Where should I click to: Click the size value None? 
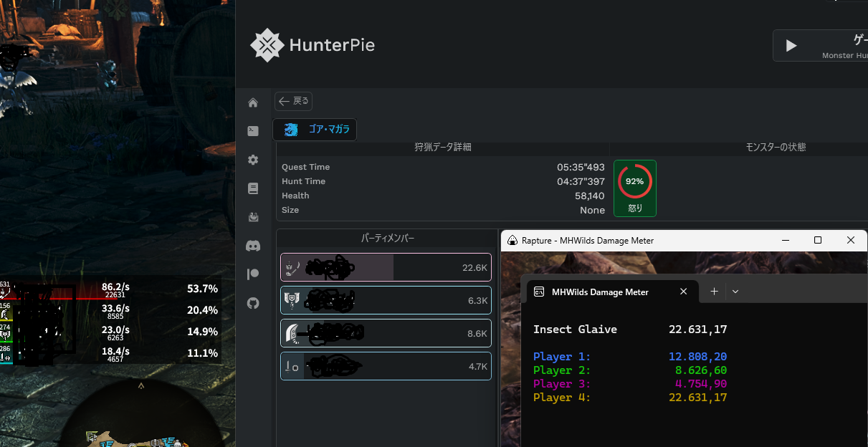pos(593,210)
